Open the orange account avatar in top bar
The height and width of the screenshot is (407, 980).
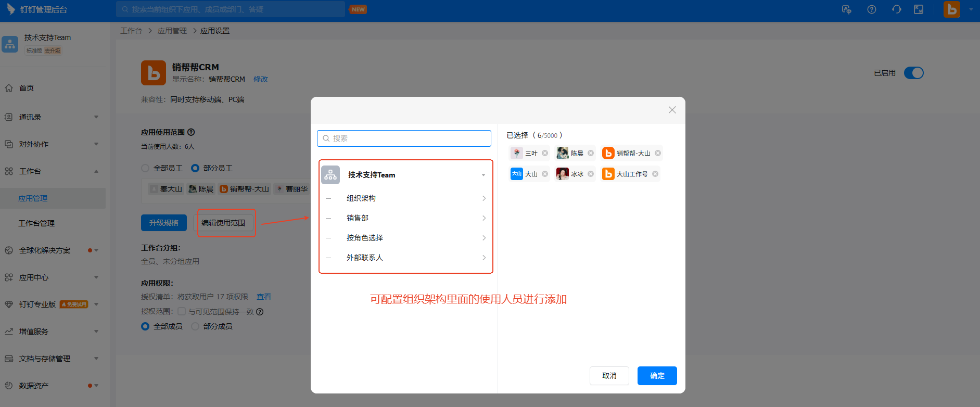pos(952,9)
